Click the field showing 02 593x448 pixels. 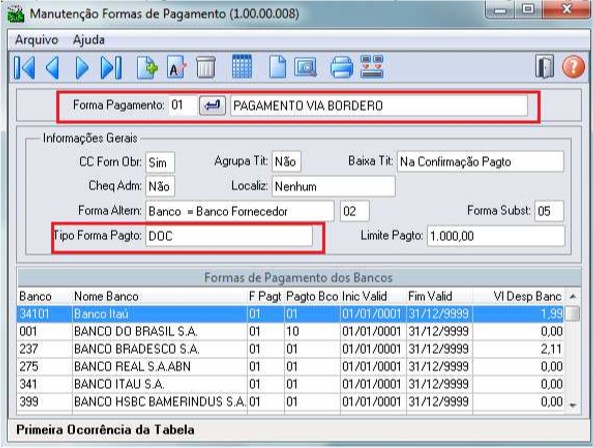point(355,211)
